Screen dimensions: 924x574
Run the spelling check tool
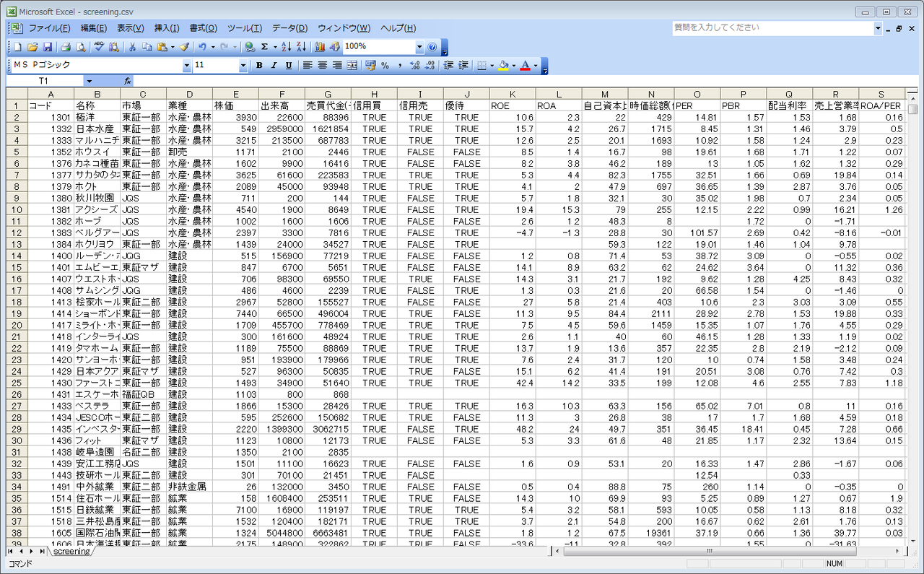tap(100, 47)
